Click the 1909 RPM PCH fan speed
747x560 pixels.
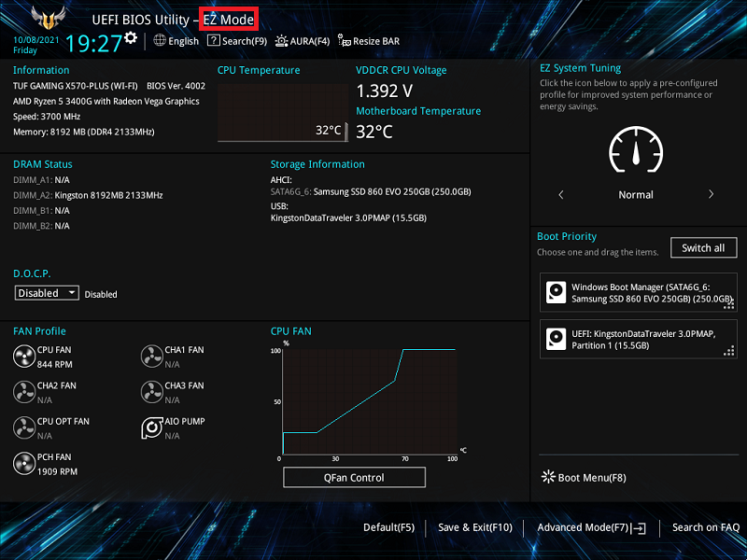(57, 471)
